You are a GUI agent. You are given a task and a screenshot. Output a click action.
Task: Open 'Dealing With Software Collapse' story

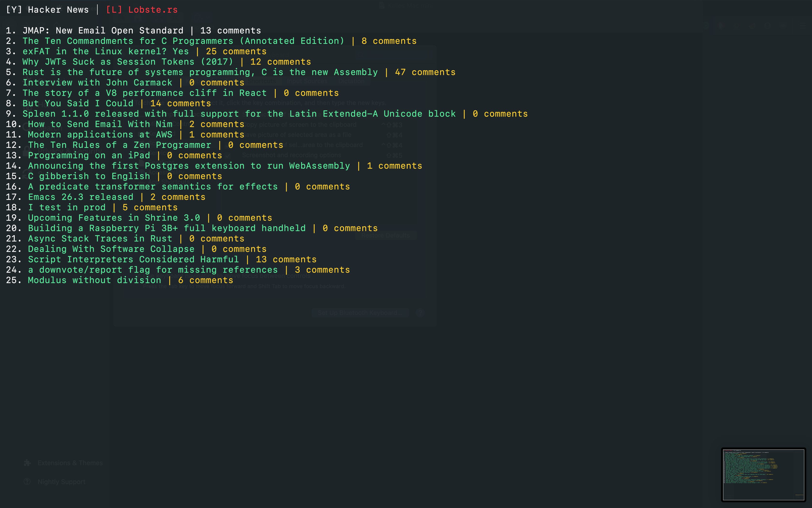tap(111, 249)
